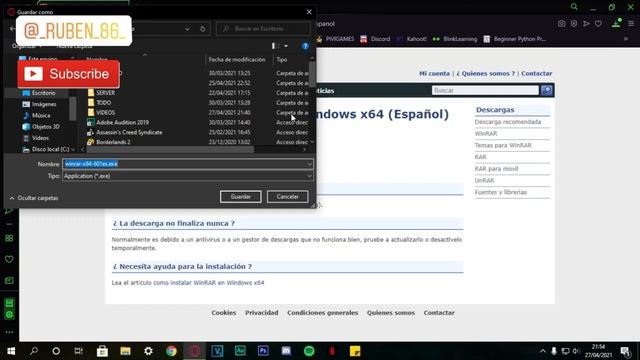
Task: Click the Privacidad footer link
Action: point(262,313)
